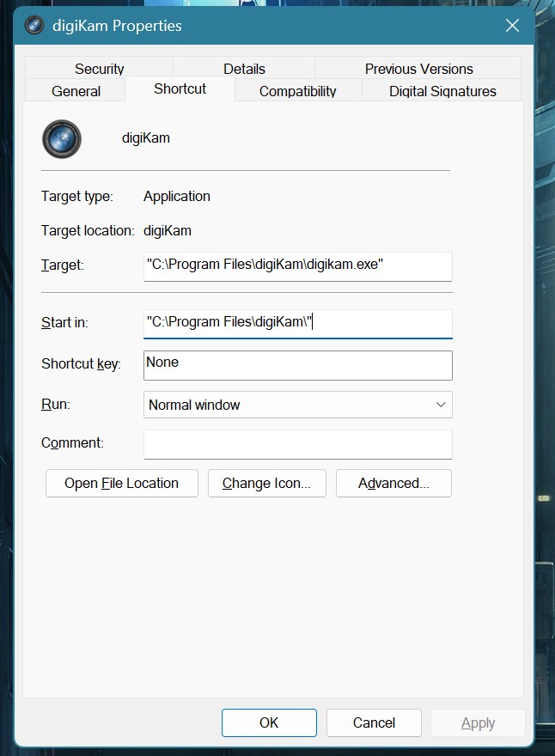Open the Details tab
Viewport: 555px width, 756px height.
(244, 69)
